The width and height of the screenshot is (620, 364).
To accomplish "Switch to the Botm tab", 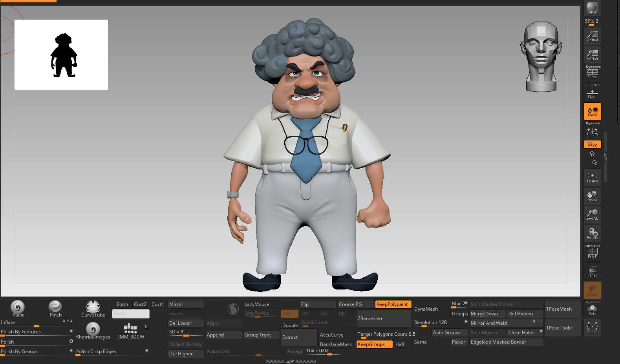I will (122, 304).
